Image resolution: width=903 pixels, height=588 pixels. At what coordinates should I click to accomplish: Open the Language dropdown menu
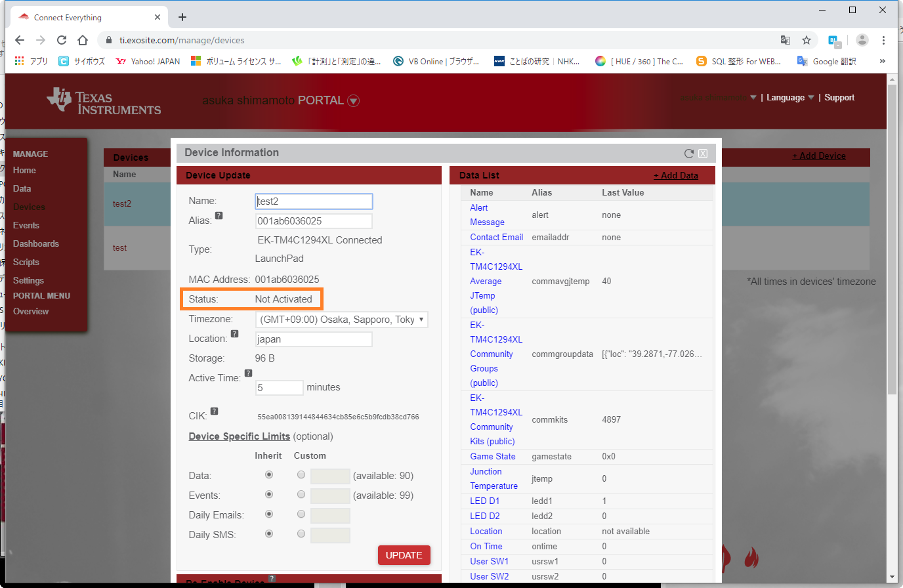click(x=790, y=98)
